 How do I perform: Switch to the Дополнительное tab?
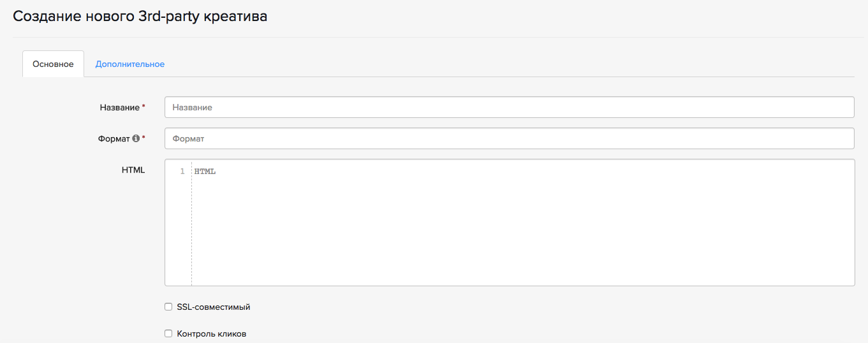(x=130, y=64)
